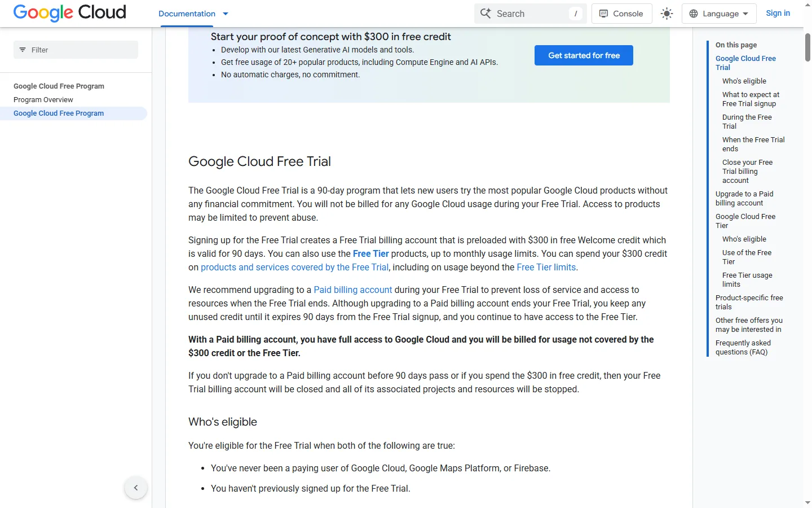812x508 pixels.
Task: Click the scrollbar down arrow
Action: click(x=807, y=502)
